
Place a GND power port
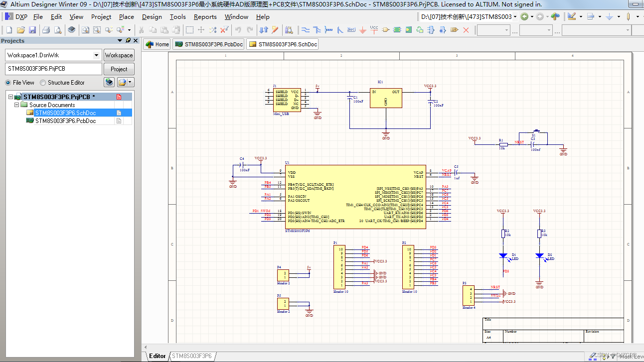click(x=362, y=30)
